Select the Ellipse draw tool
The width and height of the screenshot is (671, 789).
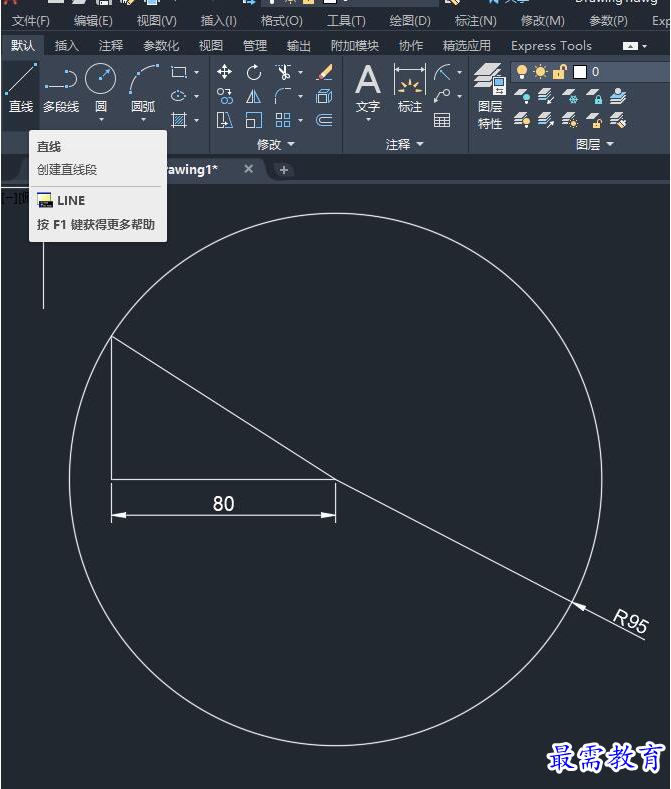coord(178,96)
